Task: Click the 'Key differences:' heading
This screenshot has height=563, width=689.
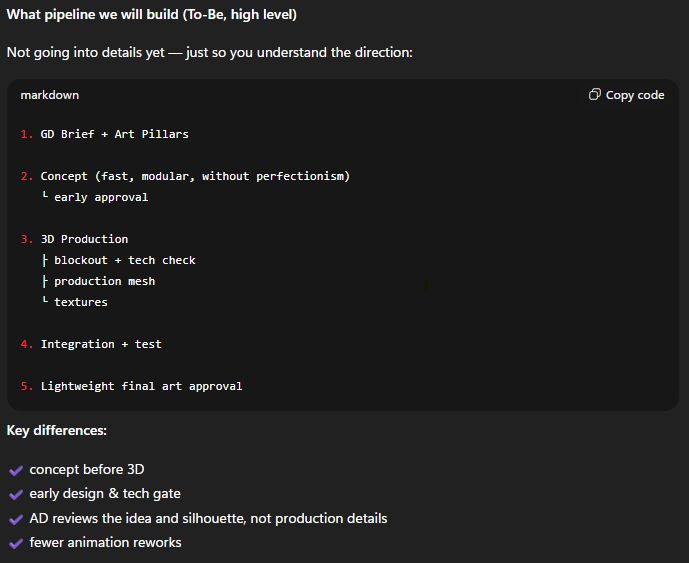Action: click(57, 430)
